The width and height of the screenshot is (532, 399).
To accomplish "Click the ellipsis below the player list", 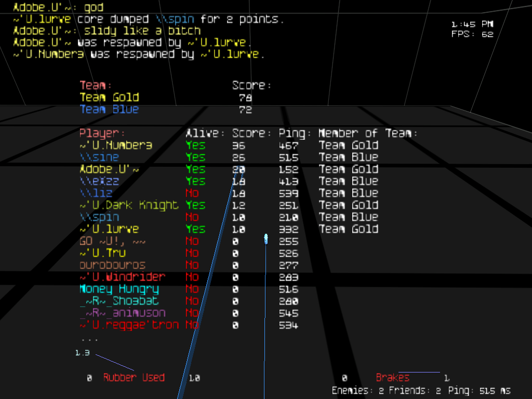I will [89, 339].
